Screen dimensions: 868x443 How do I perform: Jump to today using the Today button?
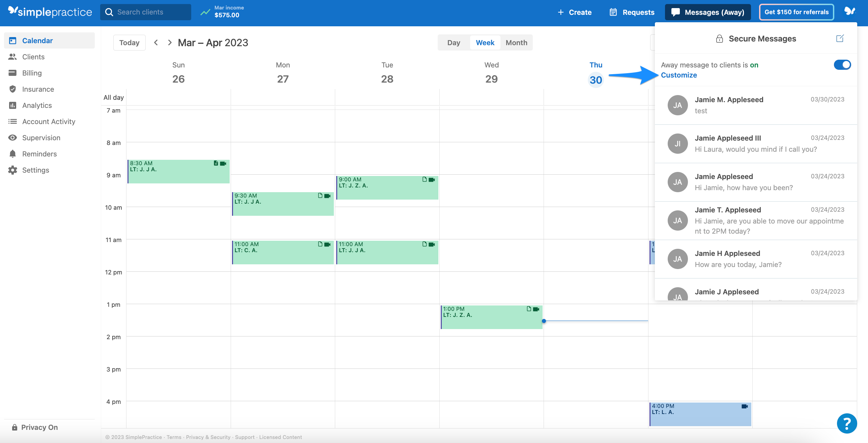(129, 42)
